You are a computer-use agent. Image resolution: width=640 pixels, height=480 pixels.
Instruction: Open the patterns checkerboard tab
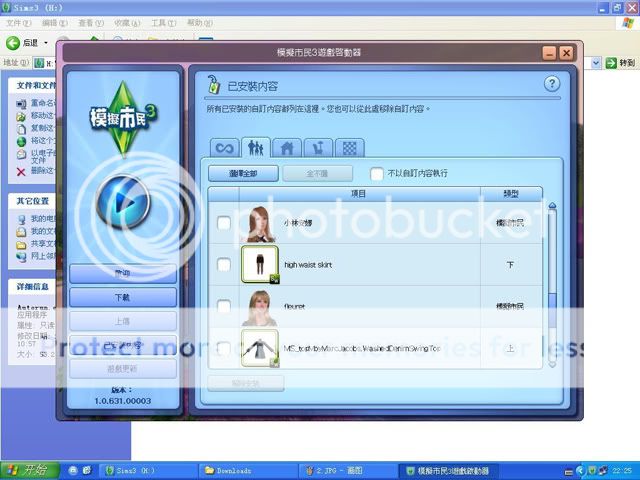click(x=349, y=147)
